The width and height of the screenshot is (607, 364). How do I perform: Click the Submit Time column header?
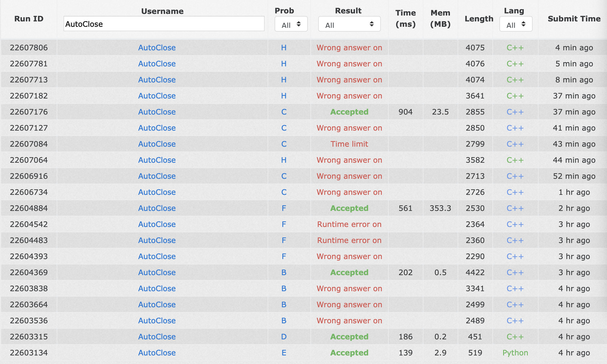pyautogui.click(x=574, y=19)
